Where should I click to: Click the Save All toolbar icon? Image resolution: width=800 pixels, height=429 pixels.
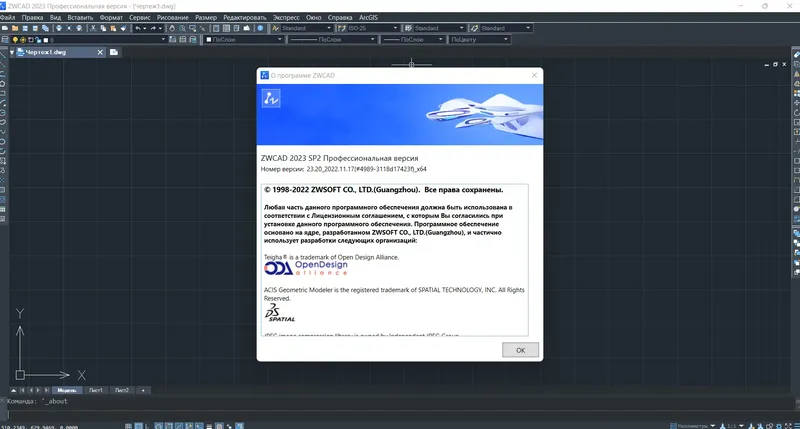(45, 28)
